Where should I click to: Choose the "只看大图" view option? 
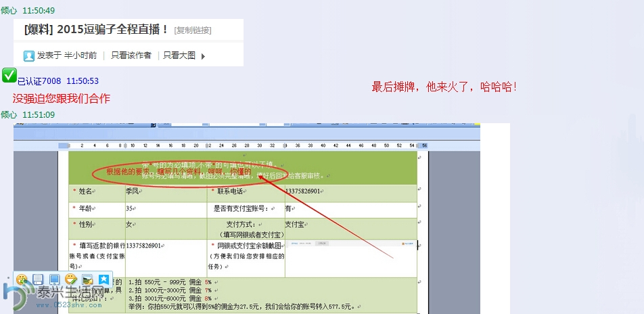(179, 55)
